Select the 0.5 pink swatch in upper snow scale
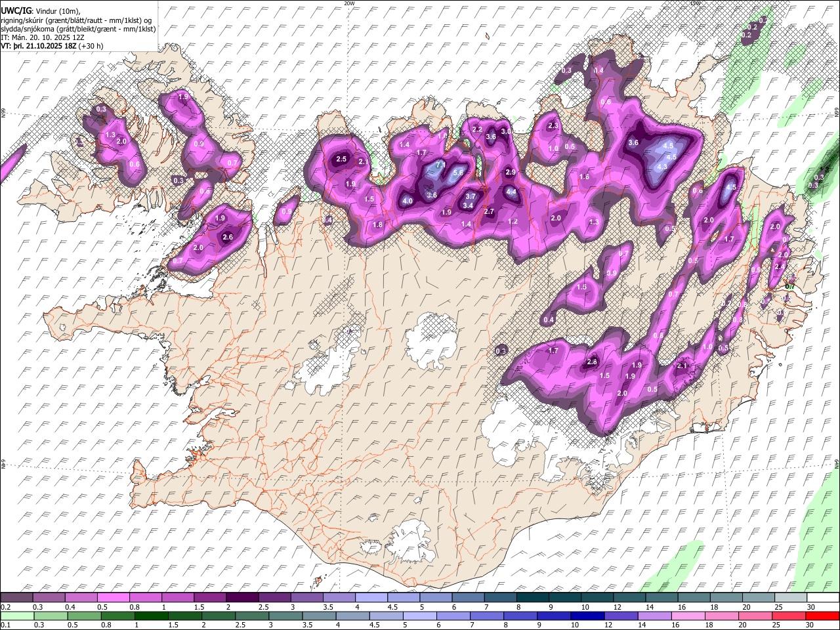Viewport: 840px width, 630px height. 113,597
